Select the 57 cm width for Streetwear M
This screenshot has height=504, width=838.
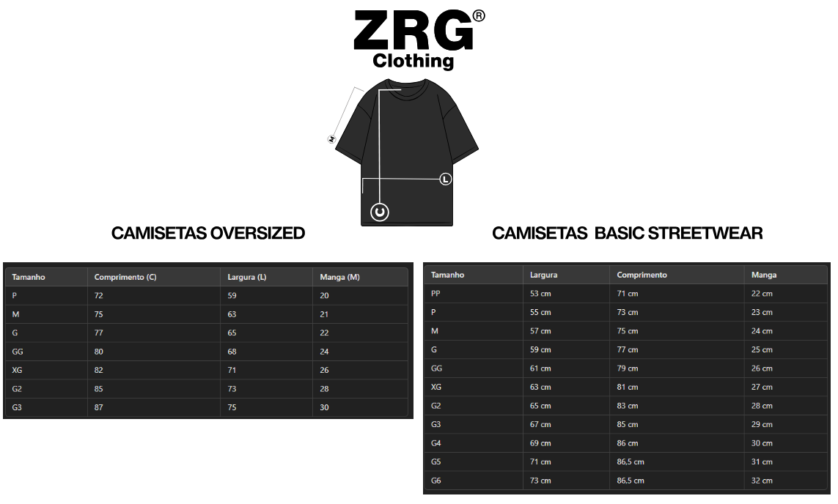pos(540,331)
